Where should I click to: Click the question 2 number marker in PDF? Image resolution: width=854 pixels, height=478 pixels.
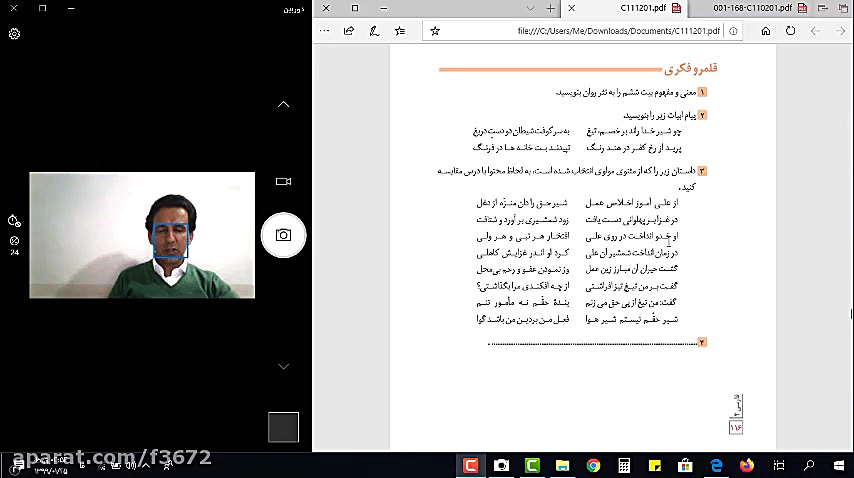pos(703,115)
